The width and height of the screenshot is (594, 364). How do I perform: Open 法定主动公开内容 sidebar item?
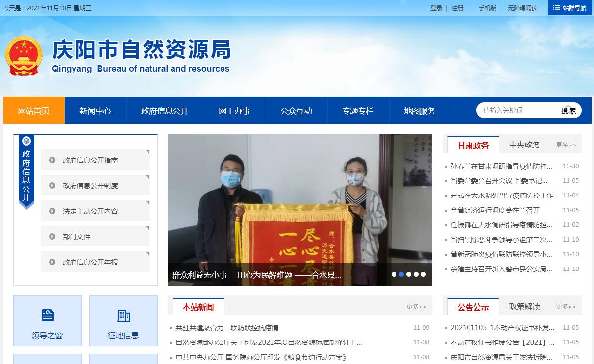coord(95,211)
